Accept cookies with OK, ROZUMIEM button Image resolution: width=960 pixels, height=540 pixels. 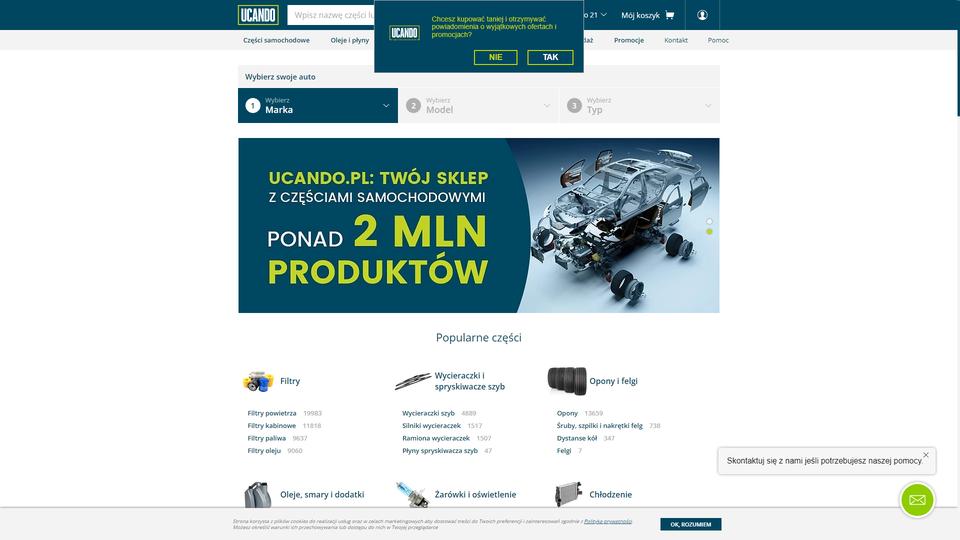(691, 524)
